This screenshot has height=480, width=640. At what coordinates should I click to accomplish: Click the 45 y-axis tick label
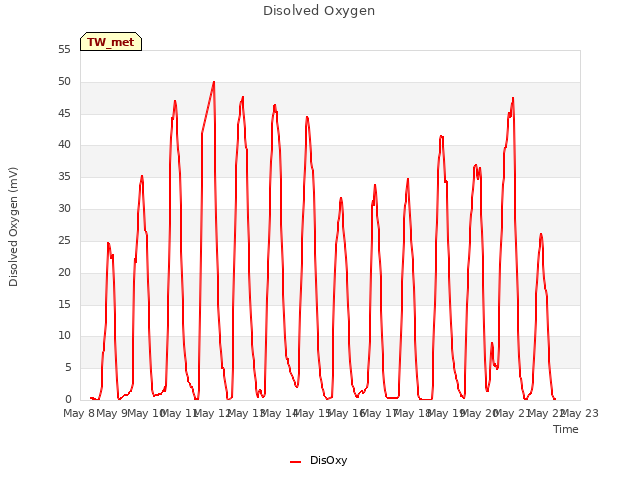tap(64, 113)
